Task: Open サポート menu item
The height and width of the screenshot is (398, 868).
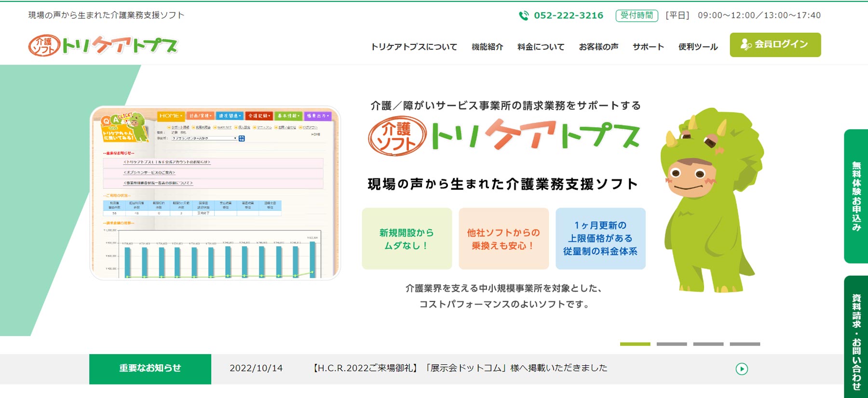Action: (x=648, y=47)
